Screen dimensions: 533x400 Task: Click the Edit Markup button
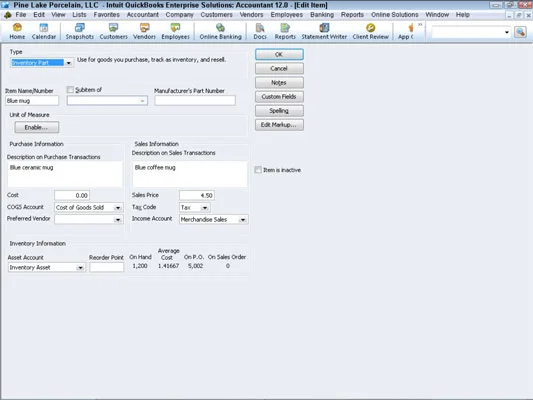(279, 125)
